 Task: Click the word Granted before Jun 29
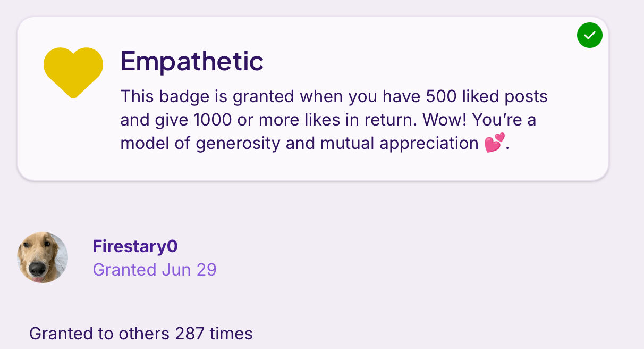coord(124,270)
